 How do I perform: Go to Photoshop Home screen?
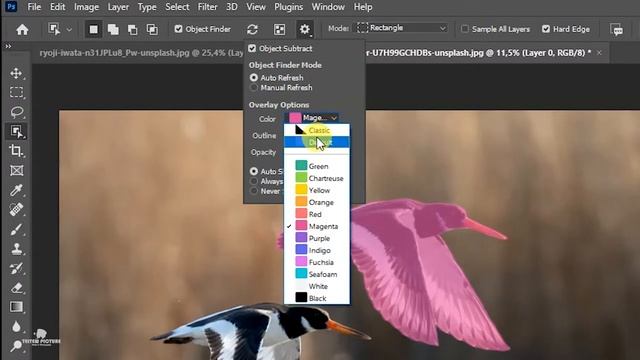pos(22,29)
